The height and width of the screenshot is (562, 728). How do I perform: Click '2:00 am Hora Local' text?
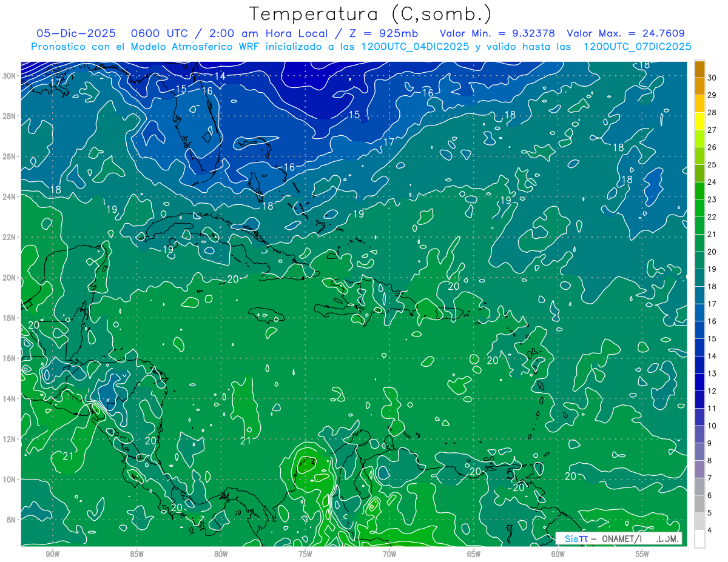click(267, 33)
